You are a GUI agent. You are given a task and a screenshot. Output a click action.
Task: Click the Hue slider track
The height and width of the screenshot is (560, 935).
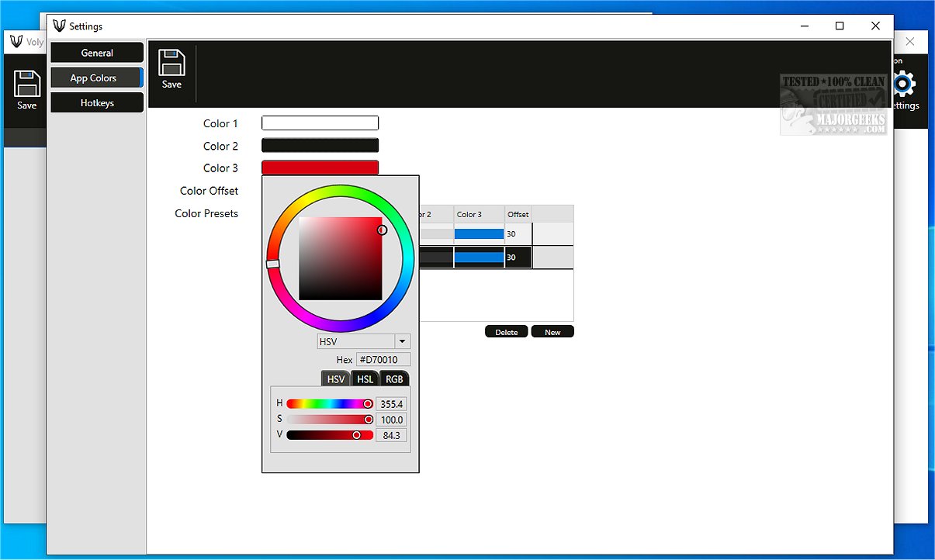point(330,404)
